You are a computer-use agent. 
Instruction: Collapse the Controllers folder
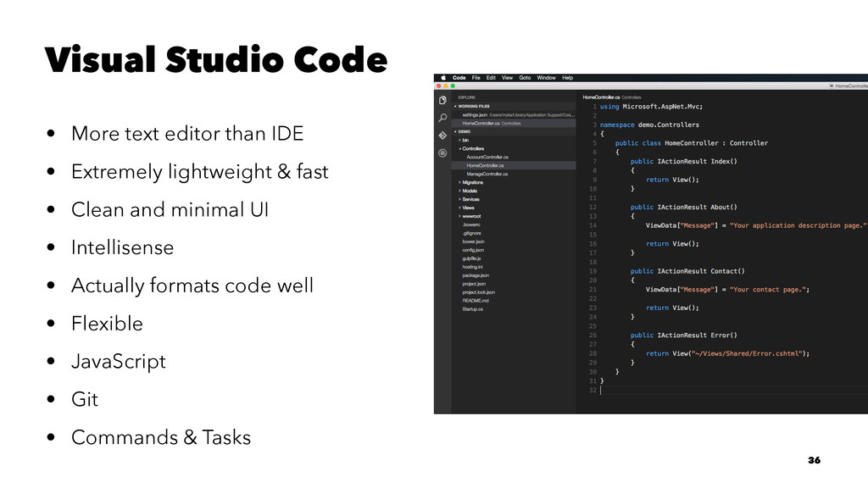459,149
